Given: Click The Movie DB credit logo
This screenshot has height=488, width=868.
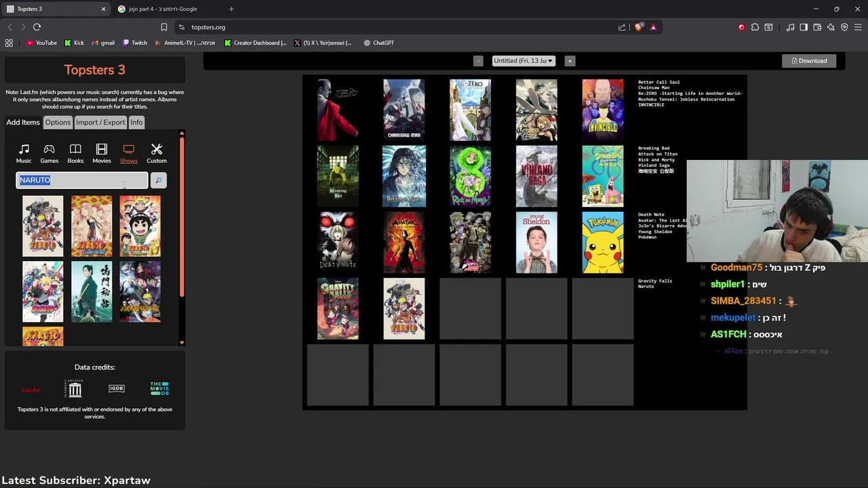Looking at the screenshot, I should click(x=159, y=388).
